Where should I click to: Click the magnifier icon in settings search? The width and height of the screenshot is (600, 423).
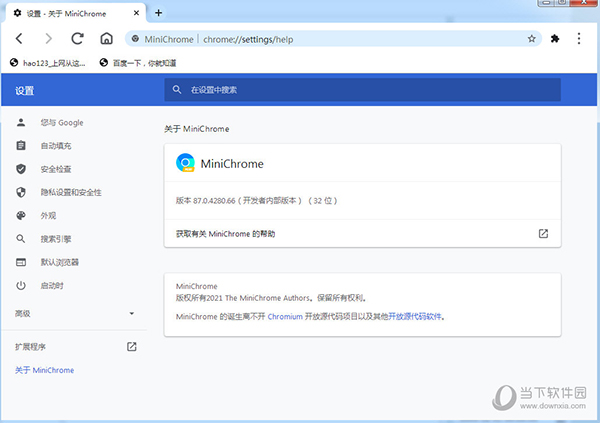point(176,90)
